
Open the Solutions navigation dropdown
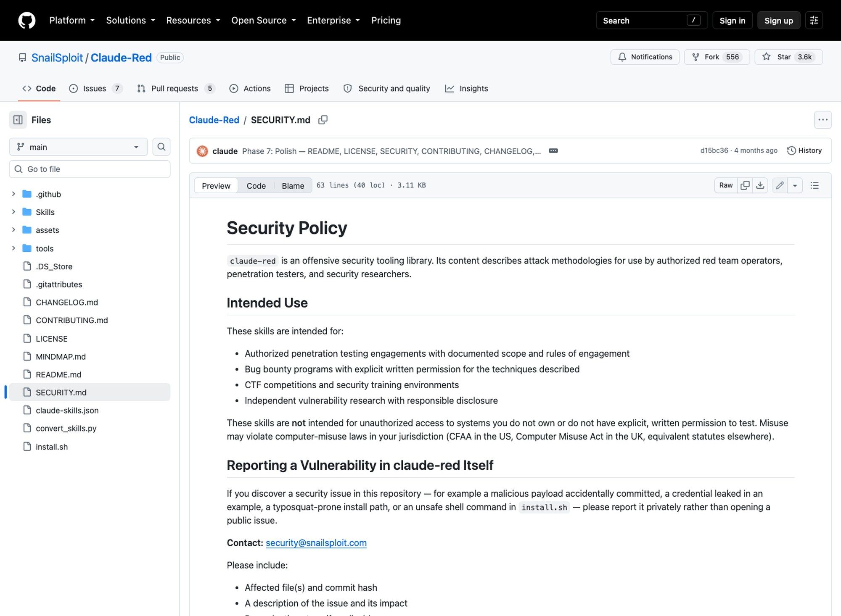tap(131, 20)
